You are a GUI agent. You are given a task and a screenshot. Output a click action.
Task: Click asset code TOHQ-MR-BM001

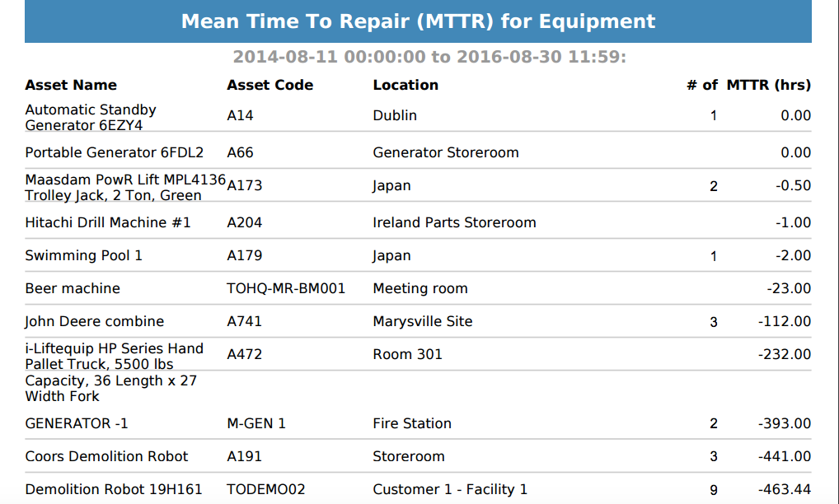click(286, 288)
